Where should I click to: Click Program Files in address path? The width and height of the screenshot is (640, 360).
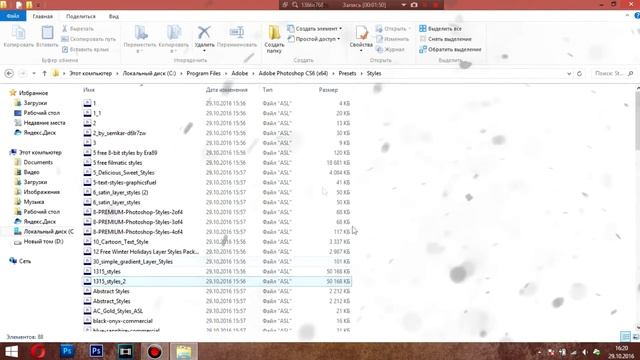pos(203,73)
